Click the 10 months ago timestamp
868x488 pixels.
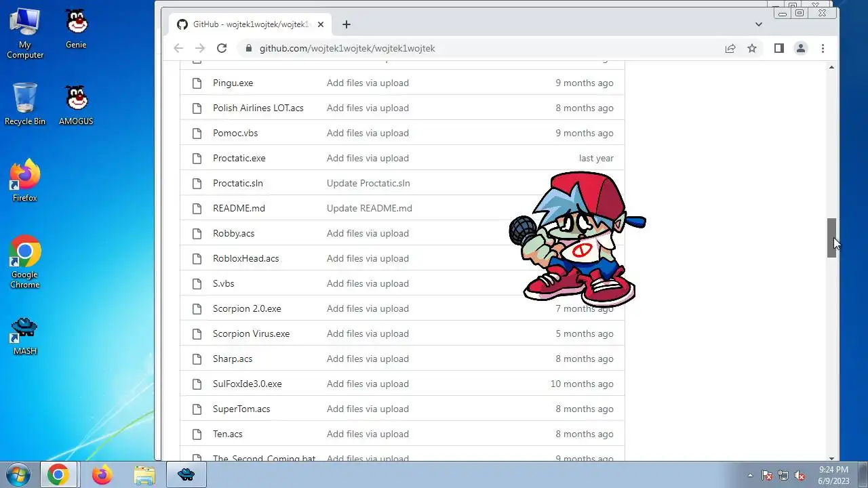click(582, 384)
